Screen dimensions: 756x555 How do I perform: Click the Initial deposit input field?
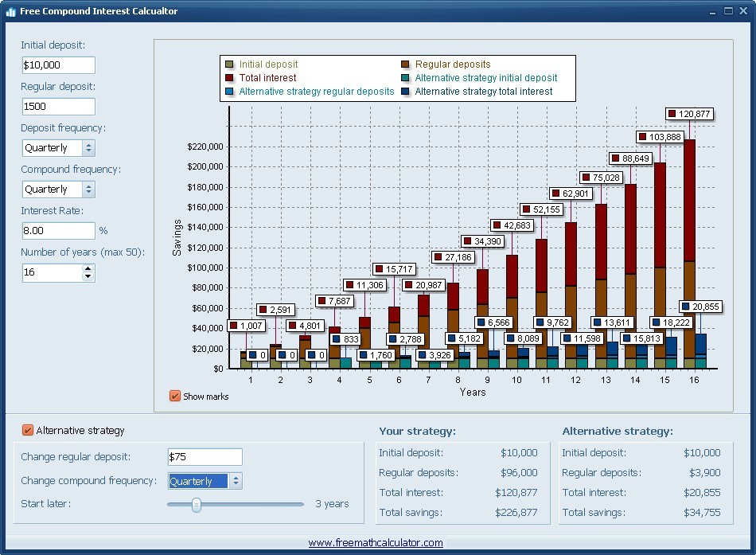(x=57, y=64)
